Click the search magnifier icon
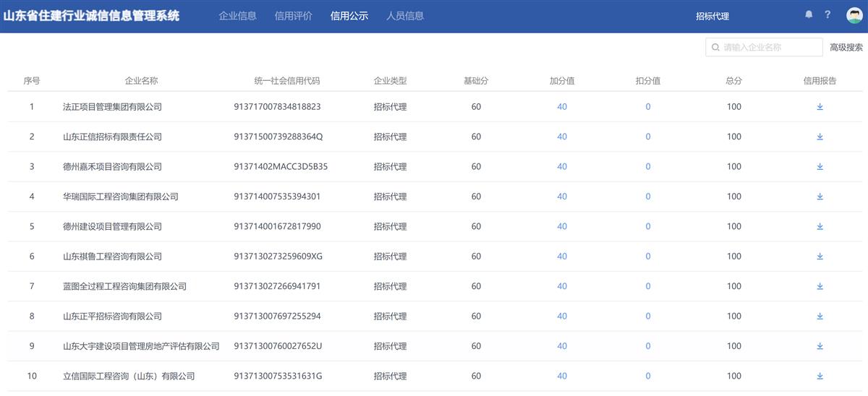Screen dimensions: 868x396 [715, 48]
